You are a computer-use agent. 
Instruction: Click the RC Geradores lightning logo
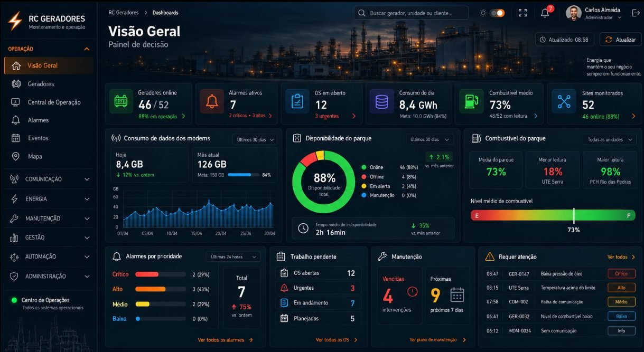[15, 21]
